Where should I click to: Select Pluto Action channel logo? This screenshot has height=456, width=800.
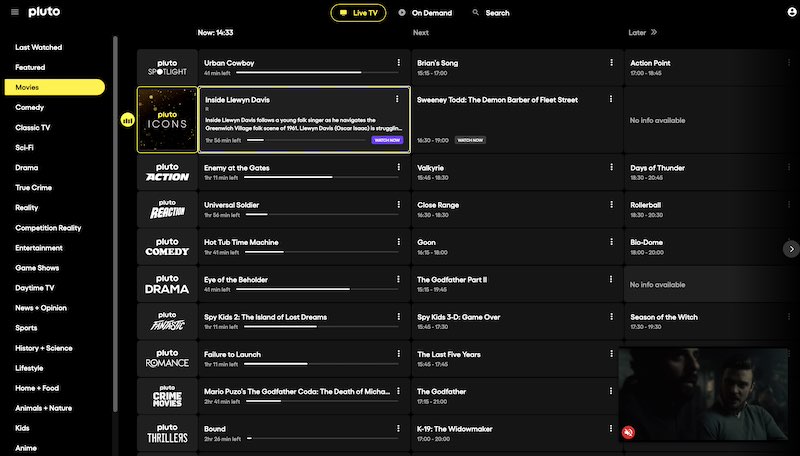[x=167, y=172]
